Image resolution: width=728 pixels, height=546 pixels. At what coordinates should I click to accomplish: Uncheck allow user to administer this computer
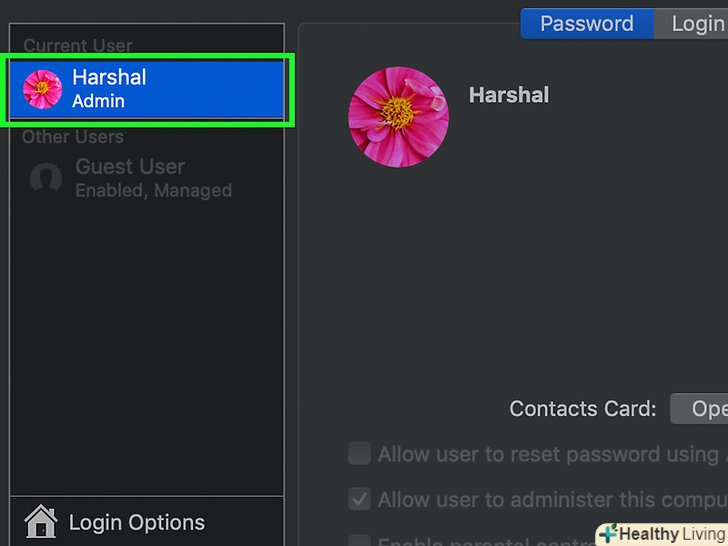[x=359, y=499]
